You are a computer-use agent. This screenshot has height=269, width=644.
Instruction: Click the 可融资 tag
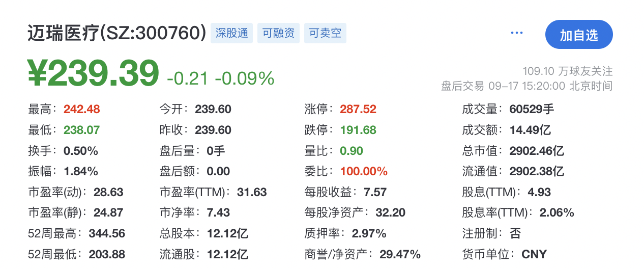coord(278,33)
